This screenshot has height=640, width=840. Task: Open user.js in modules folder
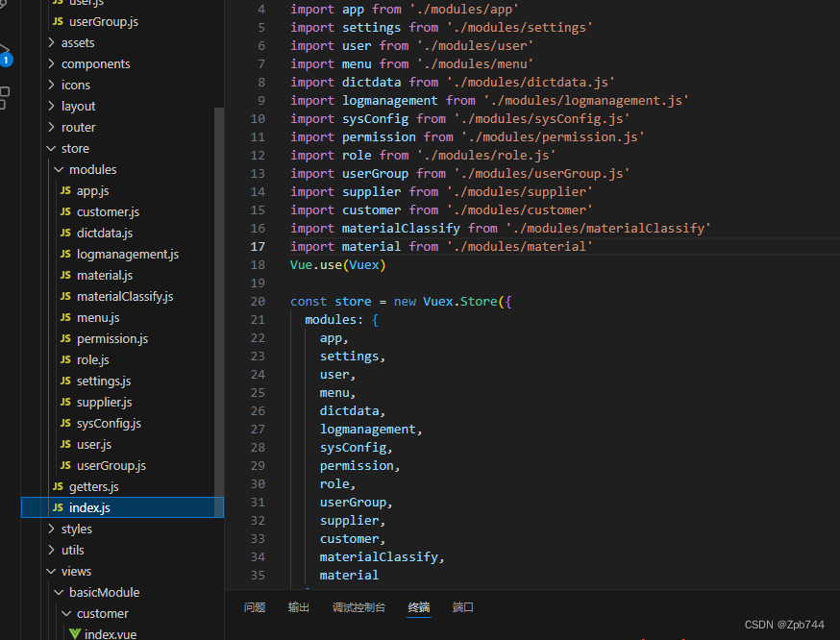point(94,445)
